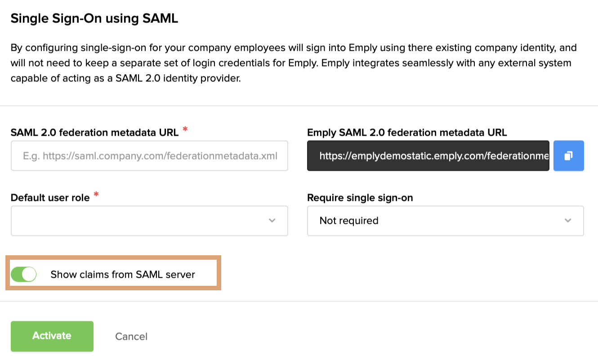598x364 pixels.
Task: Disable the Show claims toggle switch
Action: coord(23,274)
